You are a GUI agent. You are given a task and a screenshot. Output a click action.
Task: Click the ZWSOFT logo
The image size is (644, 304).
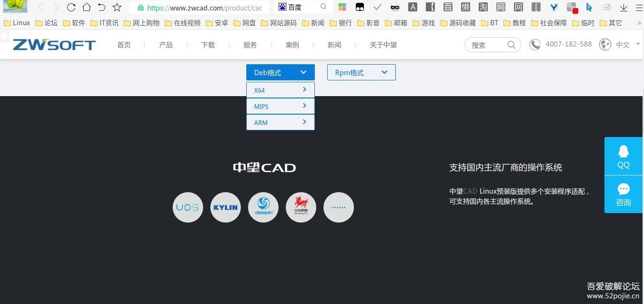pyautogui.click(x=54, y=45)
